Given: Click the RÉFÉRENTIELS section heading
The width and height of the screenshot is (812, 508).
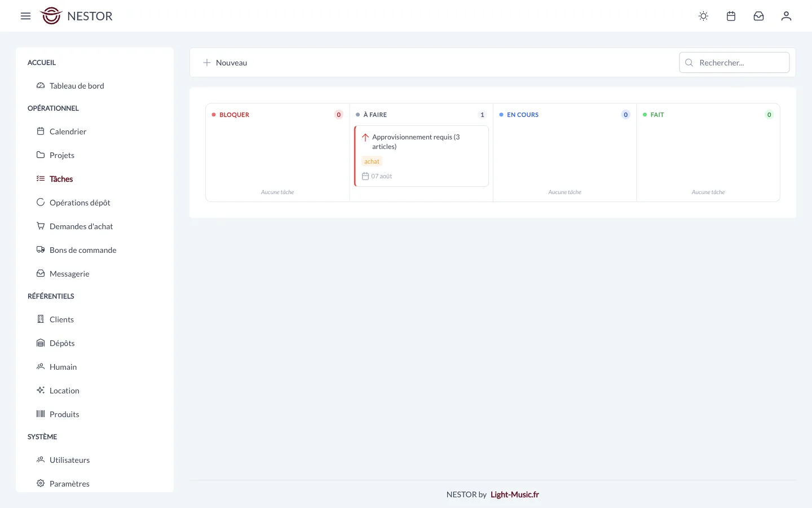Looking at the screenshot, I should click(x=51, y=296).
